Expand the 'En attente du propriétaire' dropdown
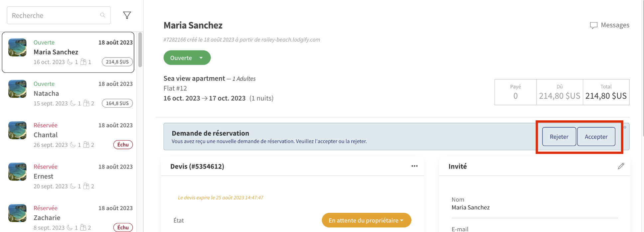The image size is (644, 232). [366, 220]
